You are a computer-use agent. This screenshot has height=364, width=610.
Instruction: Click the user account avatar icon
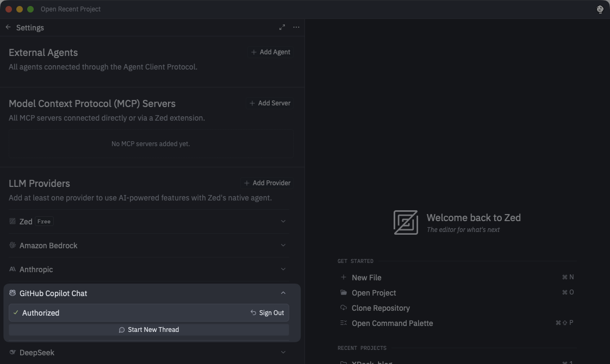pyautogui.click(x=600, y=9)
